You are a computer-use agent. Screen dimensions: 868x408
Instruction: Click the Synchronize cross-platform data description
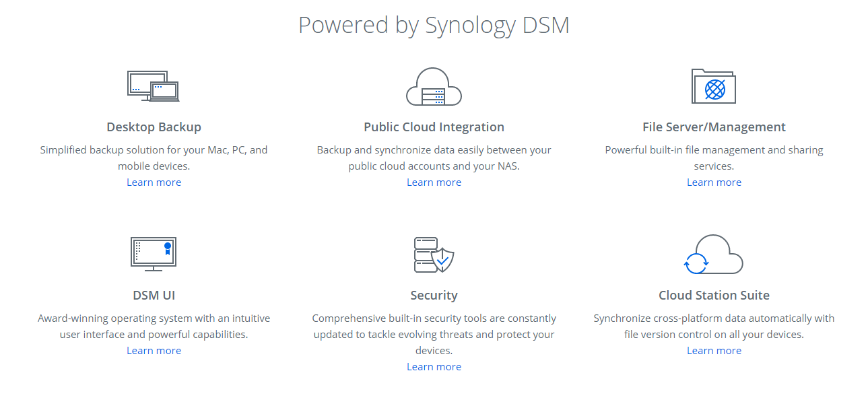(x=714, y=327)
